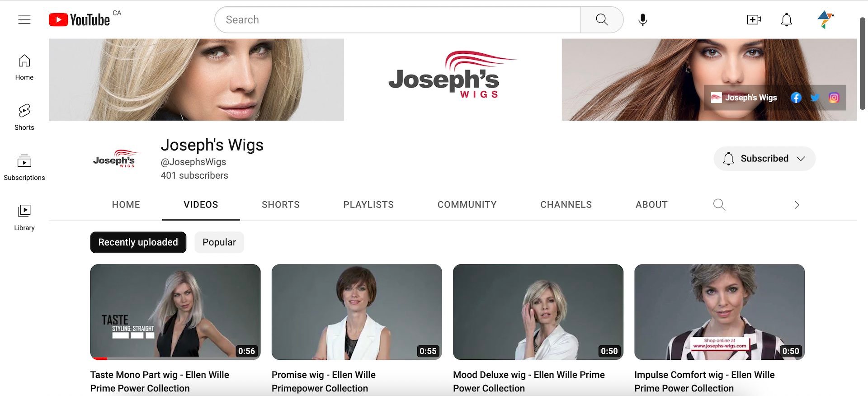Click the search magnifier button
Image resolution: width=868 pixels, height=396 pixels.
(x=602, y=19)
